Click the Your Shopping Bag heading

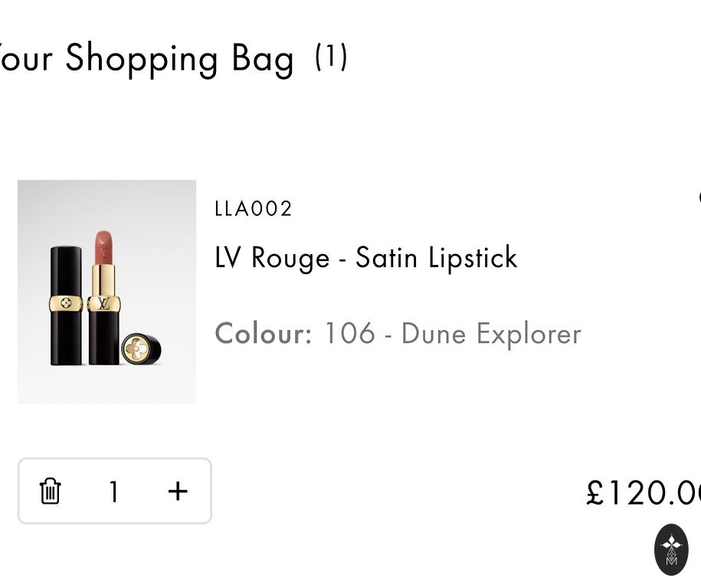click(146, 58)
